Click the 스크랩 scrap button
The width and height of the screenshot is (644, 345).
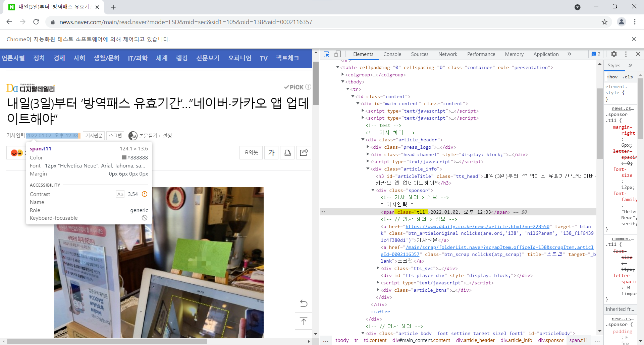115,136
